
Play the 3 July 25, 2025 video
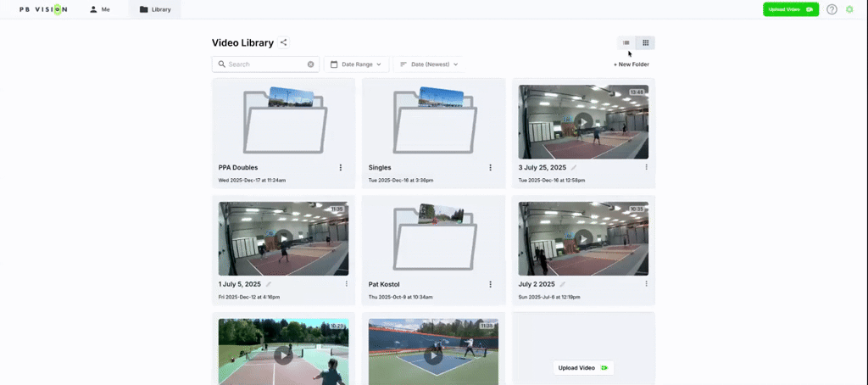(x=583, y=122)
